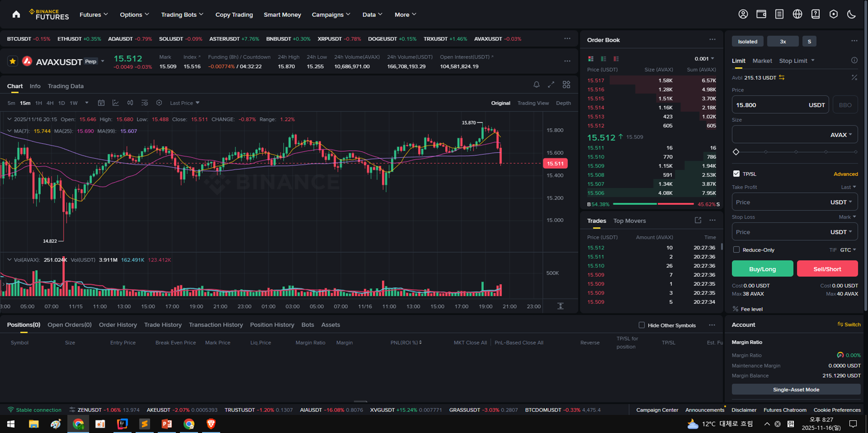Pop out the Trades panel

click(698, 220)
